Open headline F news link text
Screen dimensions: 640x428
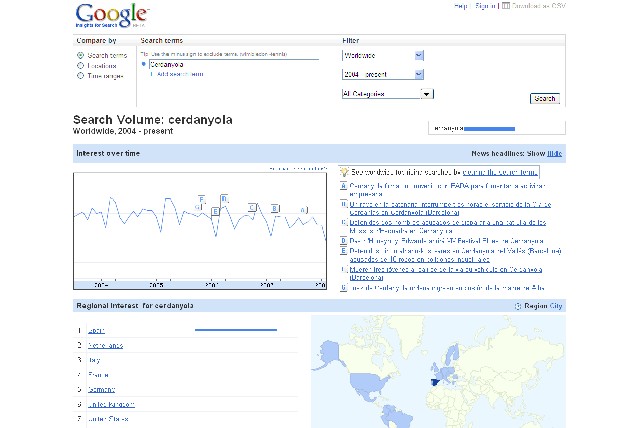coord(446,273)
